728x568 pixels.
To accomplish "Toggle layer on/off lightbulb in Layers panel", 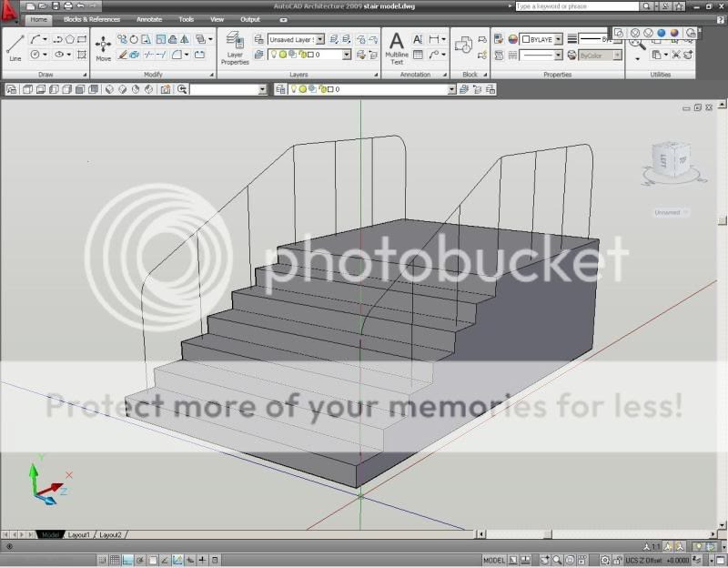I will 274,55.
